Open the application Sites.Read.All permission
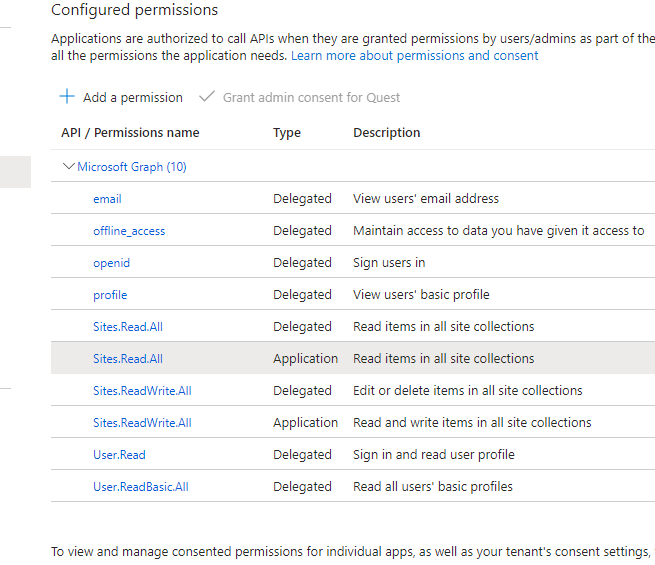Image resolution: width=655 pixels, height=565 pixels. [127, 359]
